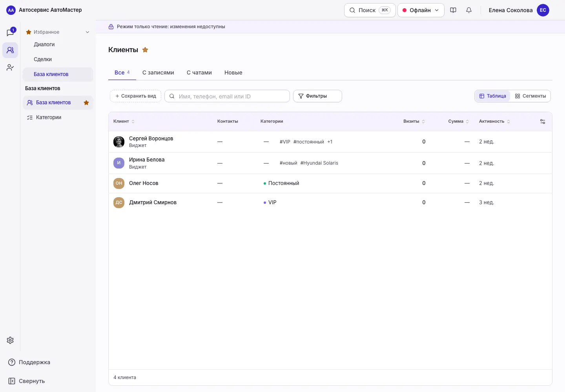Click the star next to the Клиенты title
Viewport: 565px width, 392px height.
click(145, 50)
